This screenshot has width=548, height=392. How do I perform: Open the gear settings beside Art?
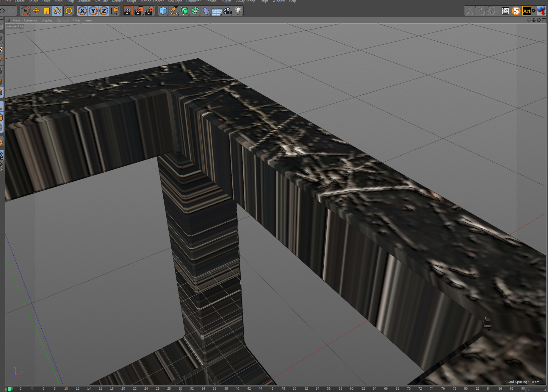click(x=534, y=11)
